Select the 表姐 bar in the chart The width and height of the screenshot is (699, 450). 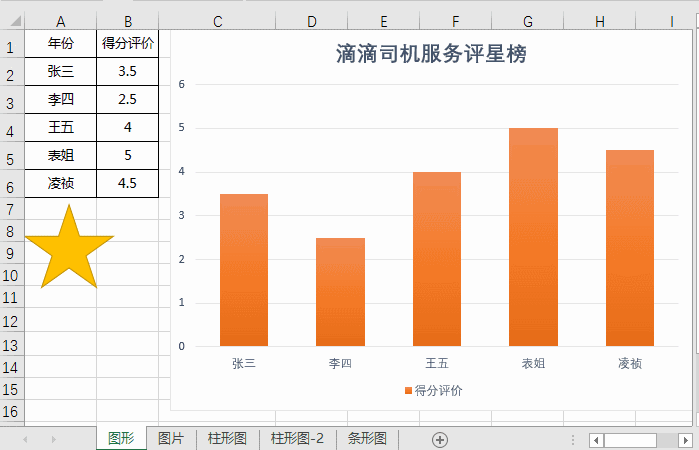pyautogui.click(x=533, y=237)
